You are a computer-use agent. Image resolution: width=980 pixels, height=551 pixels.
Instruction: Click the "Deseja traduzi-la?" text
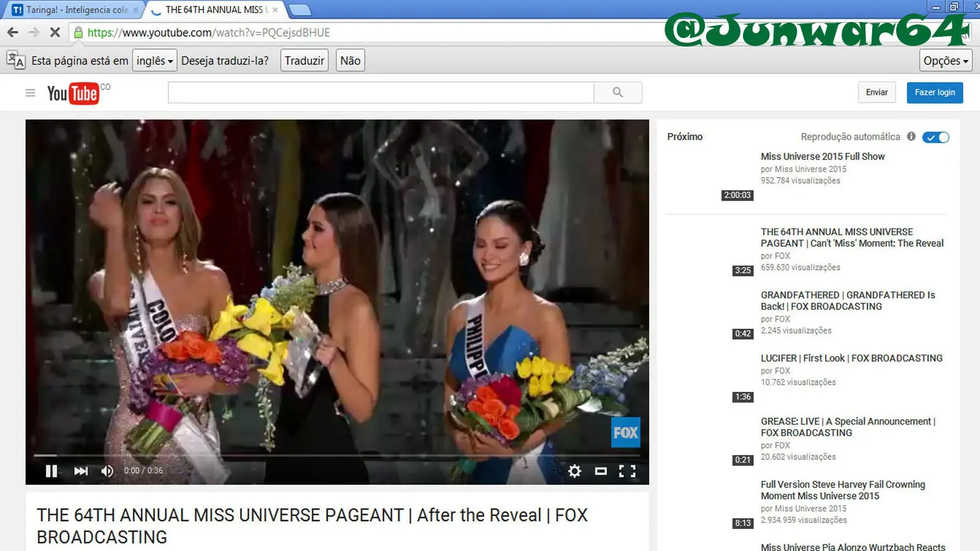click(225, 61)
